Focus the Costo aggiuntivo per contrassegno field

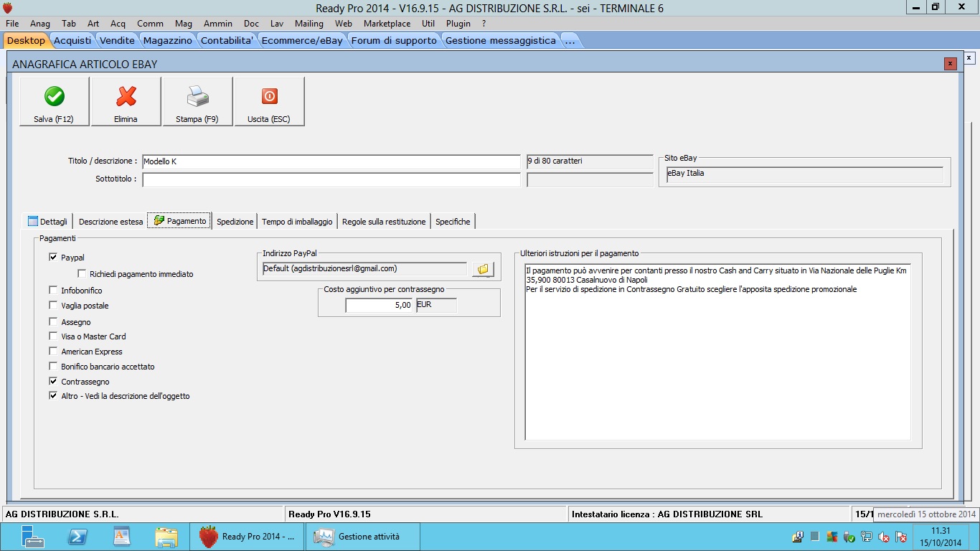click(x=380, y=305)
